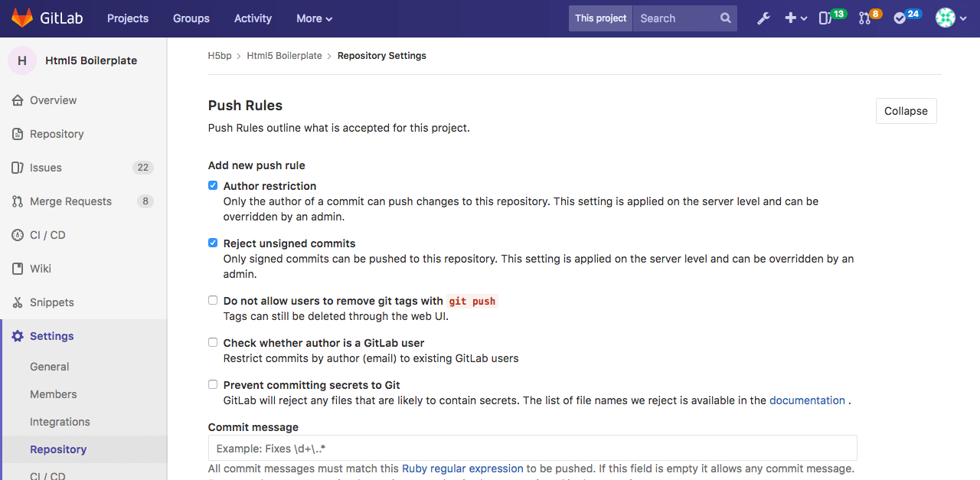This screenshot has height=480, width=980.
Task: Open the Activity menu item
Action: [253, 18]
